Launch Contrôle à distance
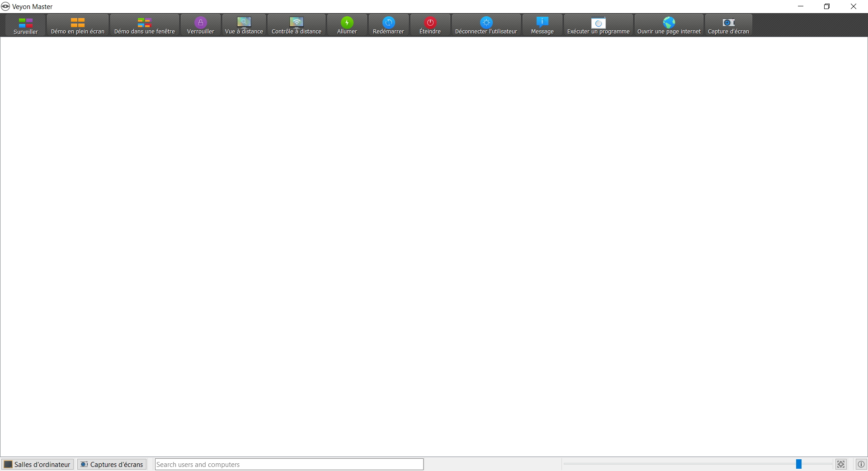The height and width of the screenshot is (471, 868). point(297,25)
